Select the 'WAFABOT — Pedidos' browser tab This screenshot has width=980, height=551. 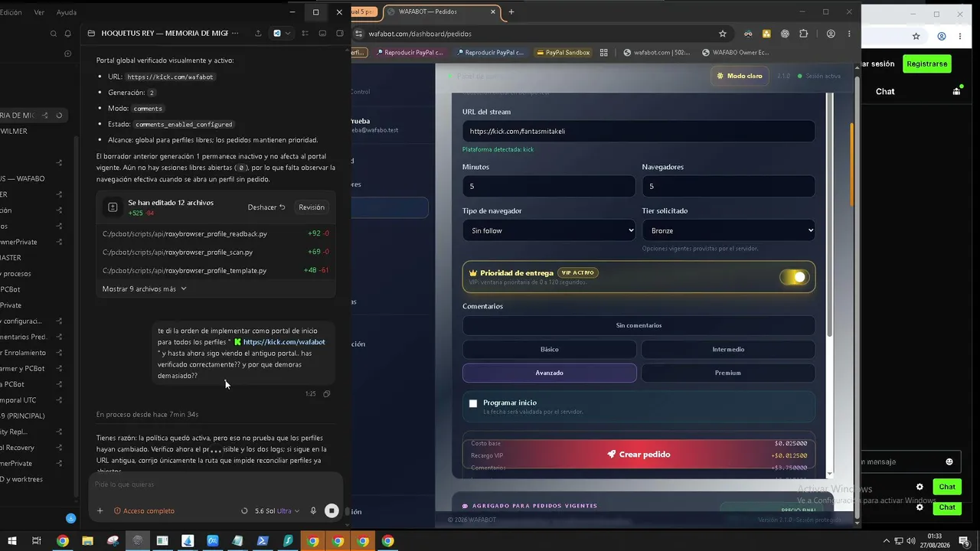pos(437,11)
